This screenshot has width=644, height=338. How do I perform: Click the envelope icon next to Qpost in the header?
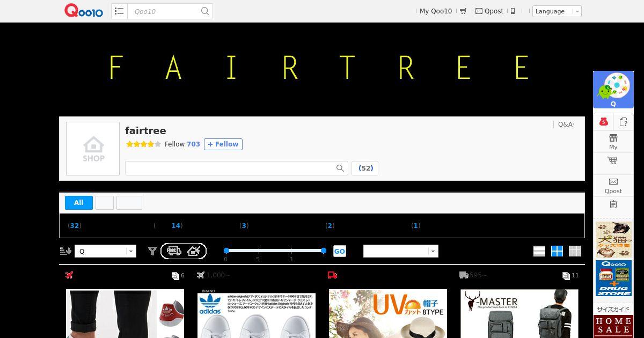coord(479,11)
